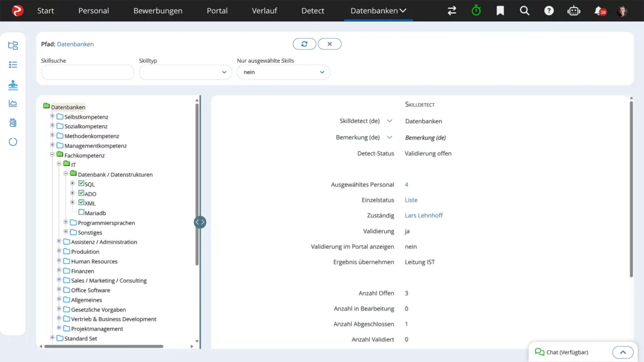Check the Mariadb skill checkbox
Viewport: 644px width, 362px height.
click(81, 212)
